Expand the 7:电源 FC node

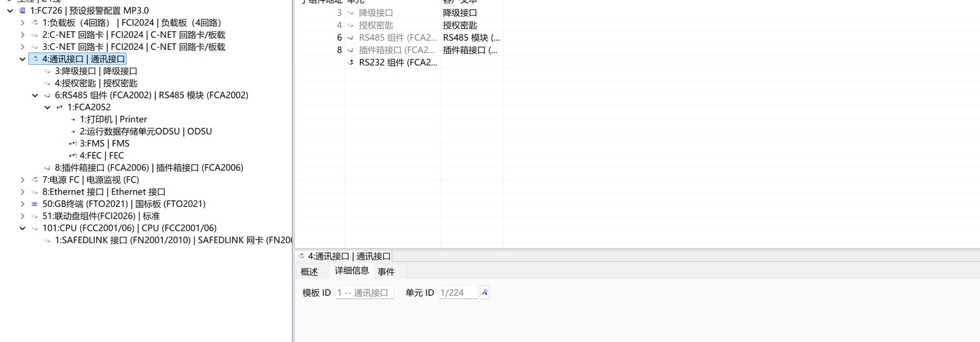[22, 180]
